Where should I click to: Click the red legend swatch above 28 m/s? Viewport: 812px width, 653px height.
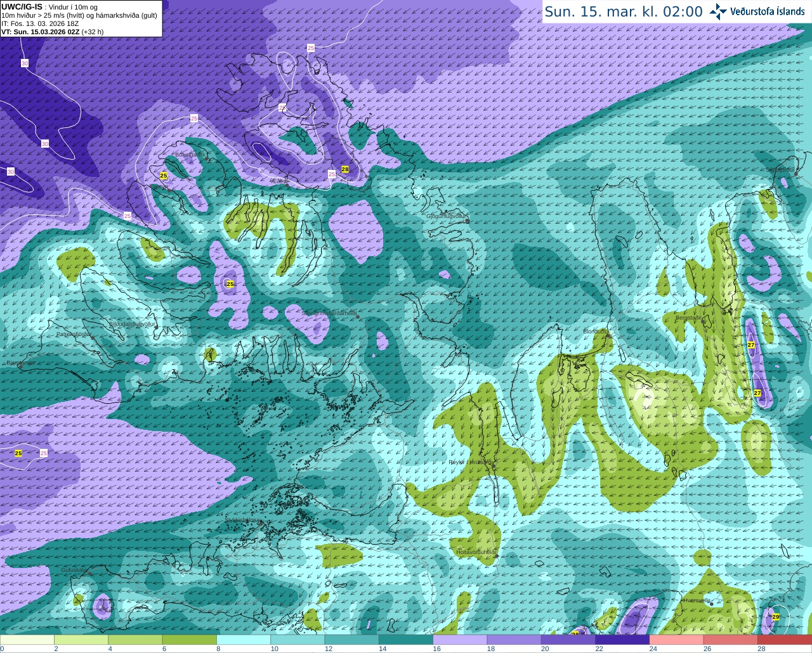click(785, 640)
